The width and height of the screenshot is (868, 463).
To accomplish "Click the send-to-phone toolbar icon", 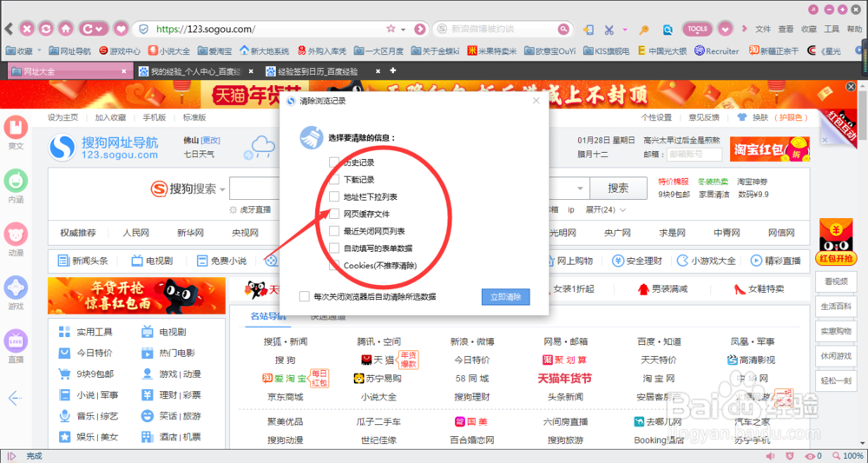I will click(x=589, y=30).
